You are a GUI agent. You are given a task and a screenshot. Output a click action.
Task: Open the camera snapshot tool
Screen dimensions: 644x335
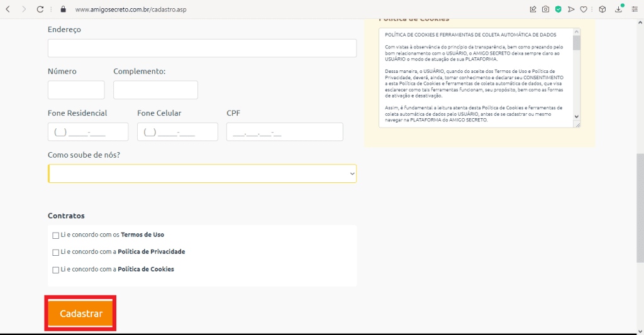pyautogui.click(x=545, y=9)
